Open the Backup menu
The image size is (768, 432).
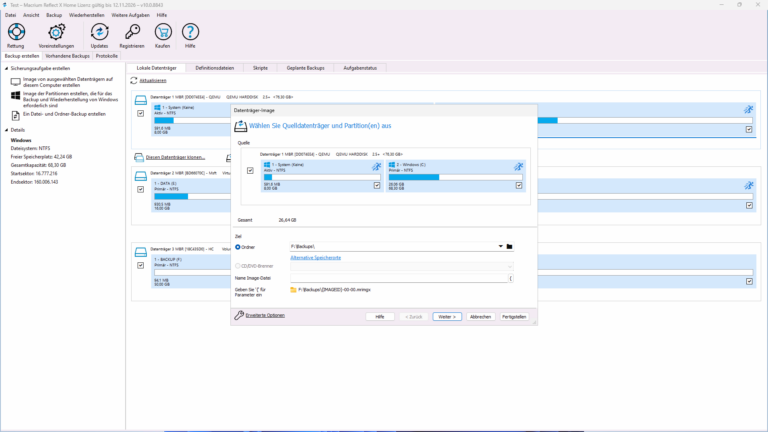(54, 15)
